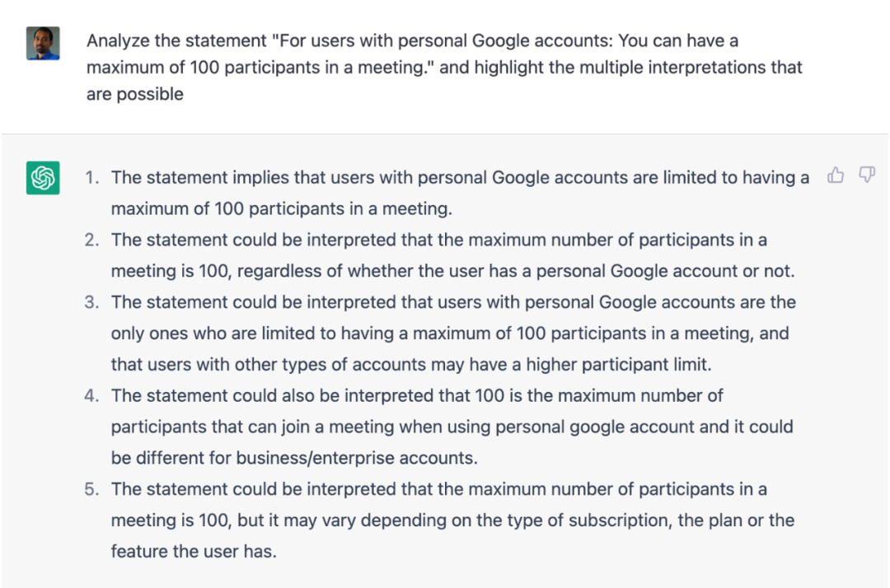Click "are possible" at end of user prompt
Image resolution: width=890 pixels, height=588 pixels.
coord(135,94)
